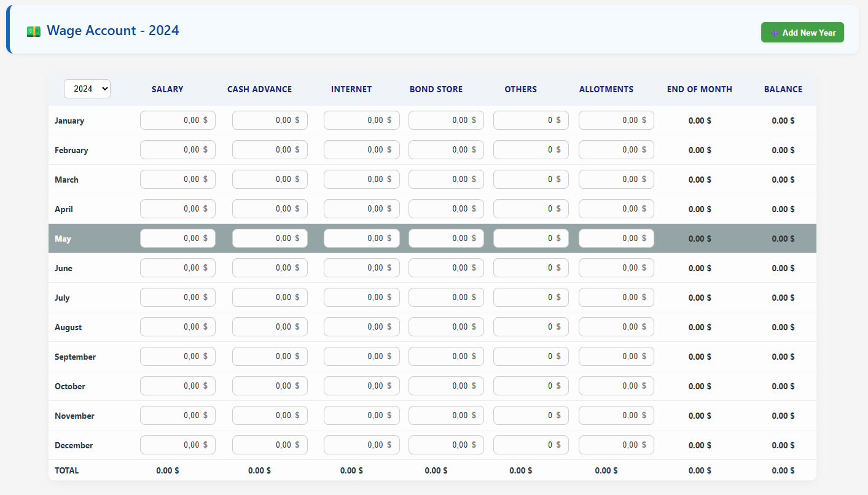
Task: Click the September row label
Action: [75, 357]
